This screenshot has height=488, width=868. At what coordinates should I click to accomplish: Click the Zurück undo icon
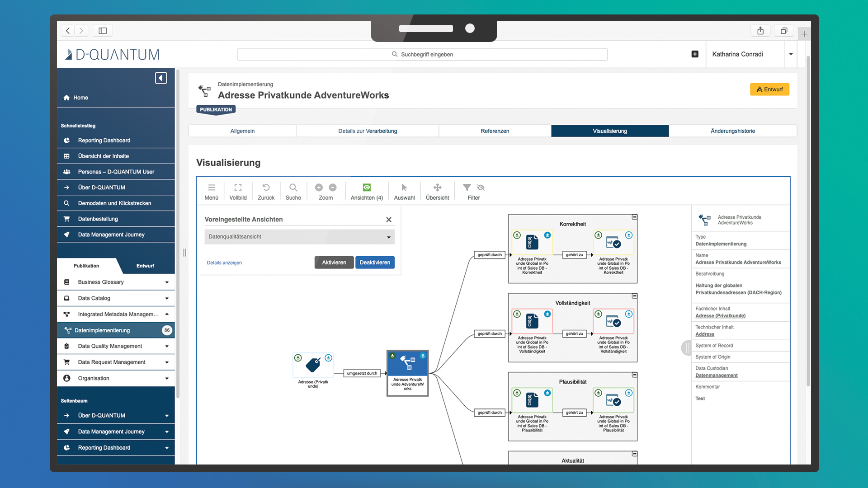[266, 188]
